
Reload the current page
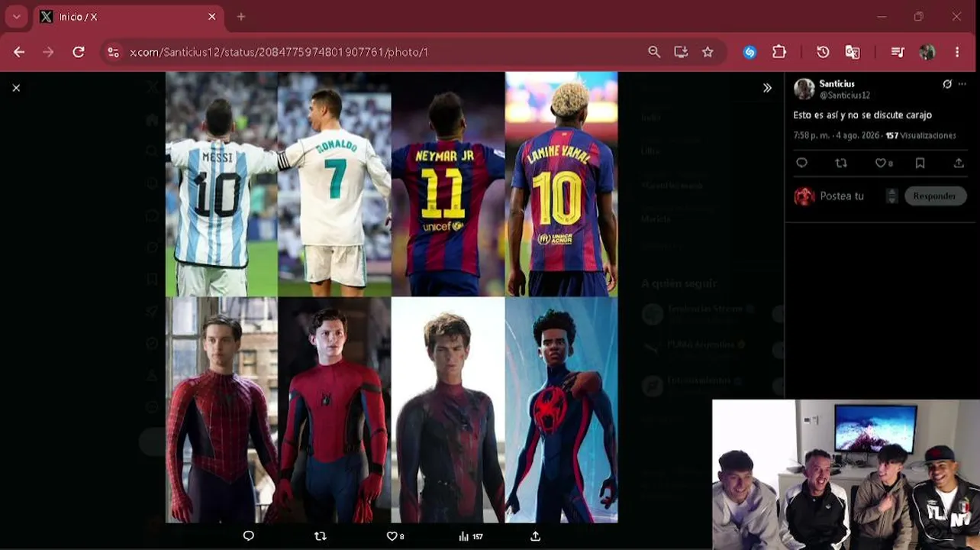pyautogui.click(x=78, y=52)
